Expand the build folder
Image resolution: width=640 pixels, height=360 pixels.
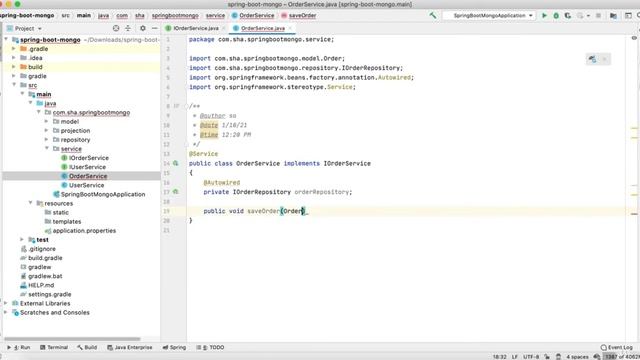(x=14, y=67)
